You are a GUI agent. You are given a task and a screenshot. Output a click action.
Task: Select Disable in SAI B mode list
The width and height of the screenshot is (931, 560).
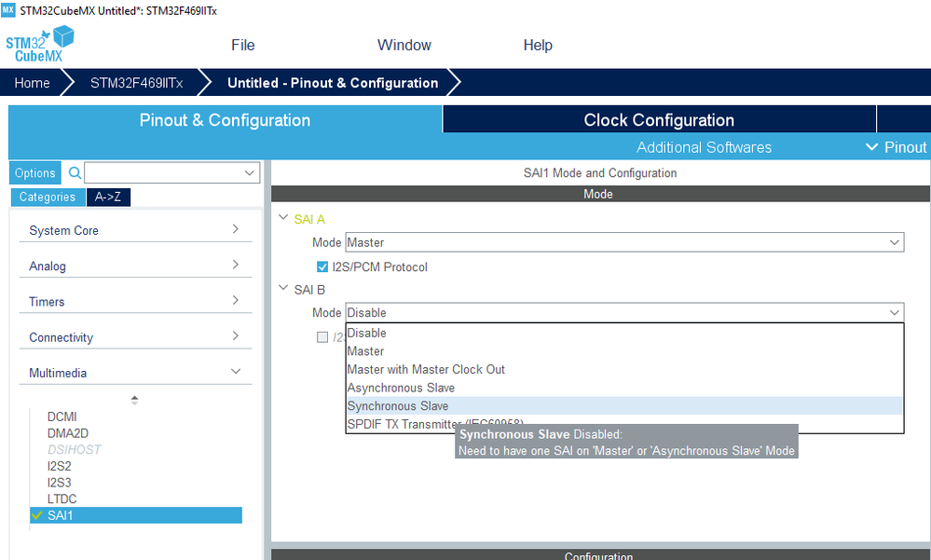[x=624, y=334]
